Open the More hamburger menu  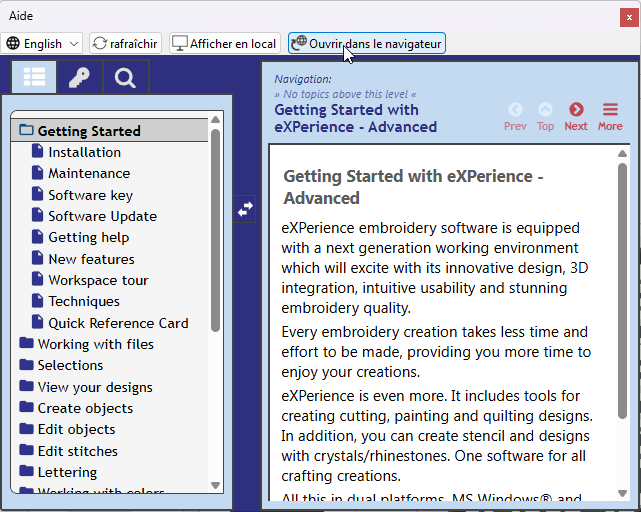tap(610, 110)
